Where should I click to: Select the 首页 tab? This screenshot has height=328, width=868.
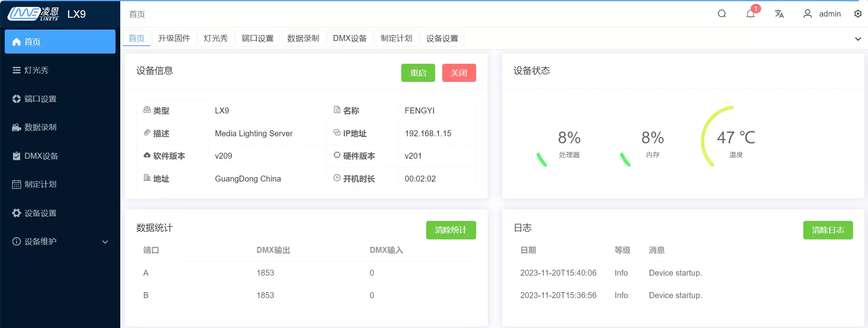pyautogui.click(x=137, y=38)
